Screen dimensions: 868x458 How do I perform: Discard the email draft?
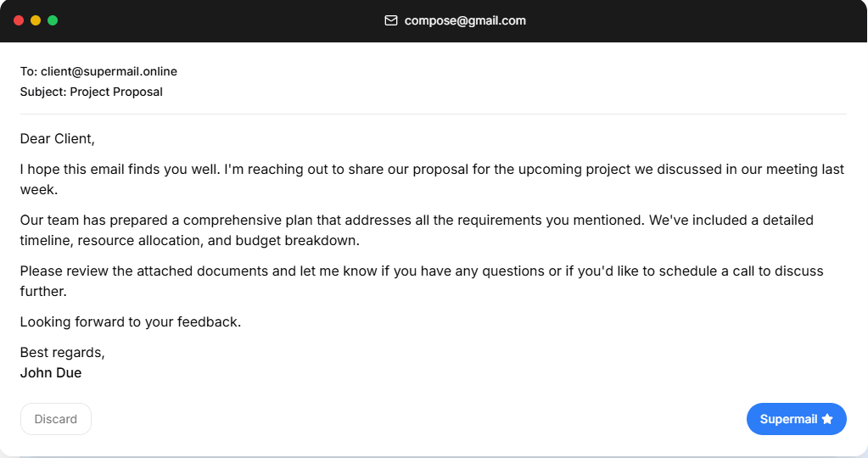(56, 419)
